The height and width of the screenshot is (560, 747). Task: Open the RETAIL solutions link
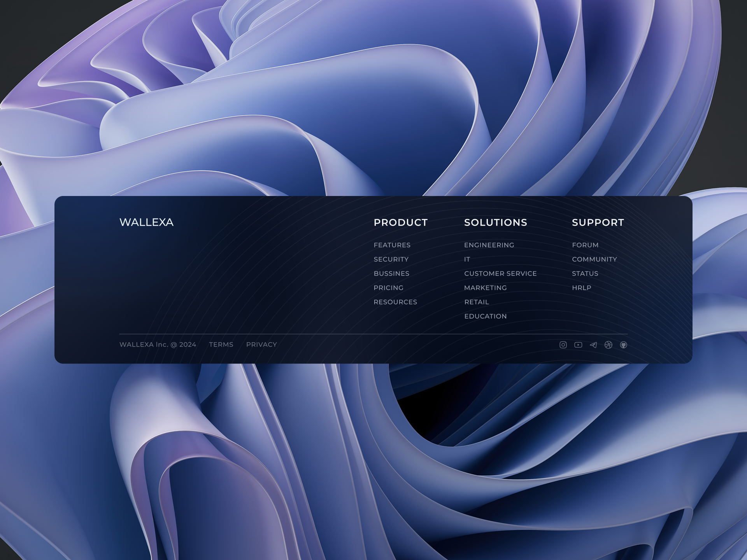(477, 302)
